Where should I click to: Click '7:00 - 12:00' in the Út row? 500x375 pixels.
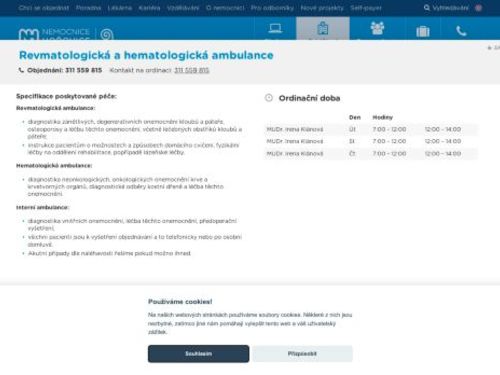tap(389, 129)
